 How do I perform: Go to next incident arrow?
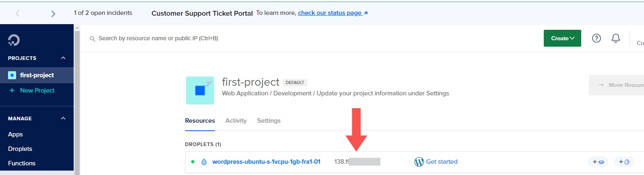coord(53,14)
